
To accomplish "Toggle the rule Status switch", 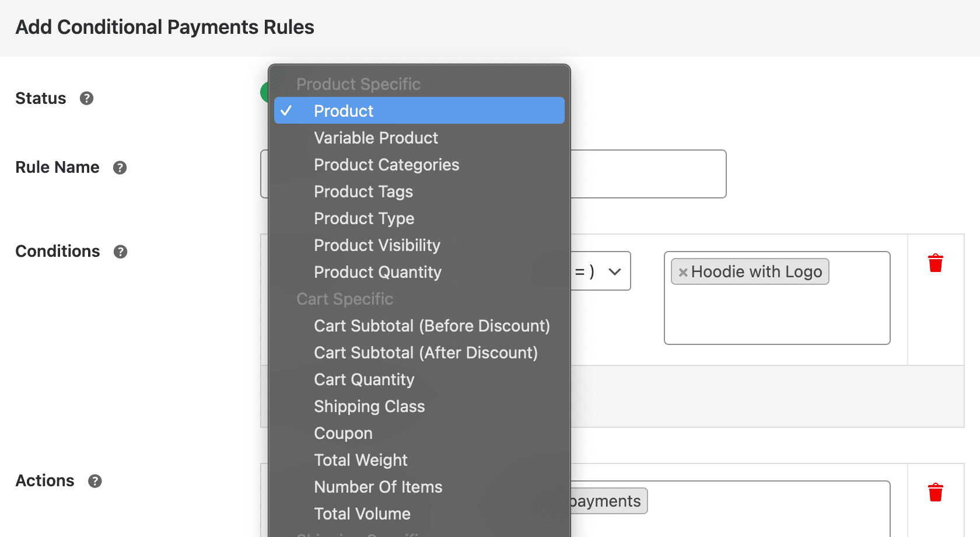I will click(x=266, y=92).
